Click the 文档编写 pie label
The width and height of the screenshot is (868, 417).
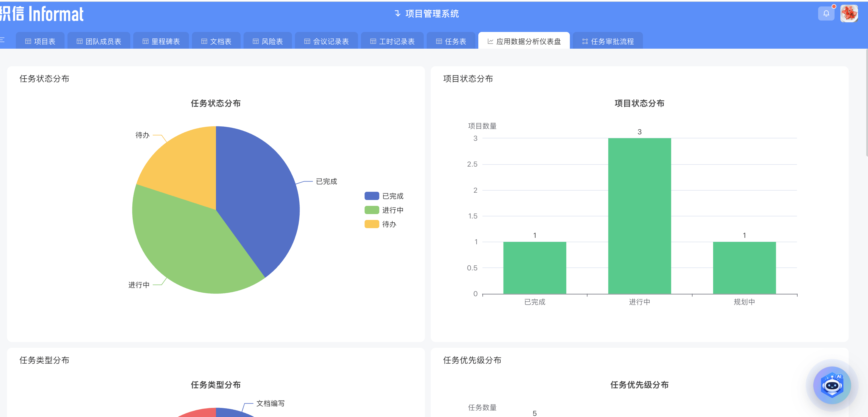click(270, 403)
